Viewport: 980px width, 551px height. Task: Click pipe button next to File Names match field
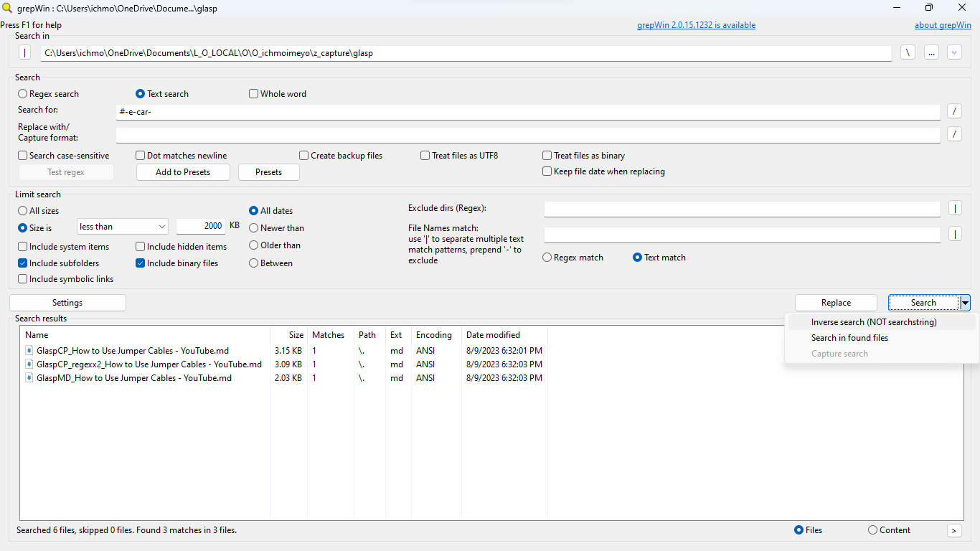pyautogui.click(x=955, y=234)
